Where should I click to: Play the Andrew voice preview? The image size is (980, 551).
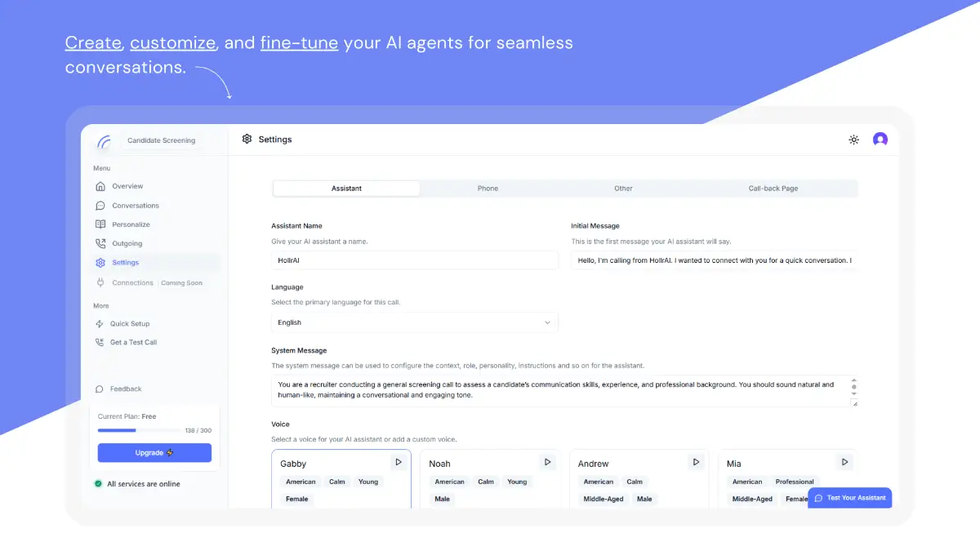[x=696, y=462]
